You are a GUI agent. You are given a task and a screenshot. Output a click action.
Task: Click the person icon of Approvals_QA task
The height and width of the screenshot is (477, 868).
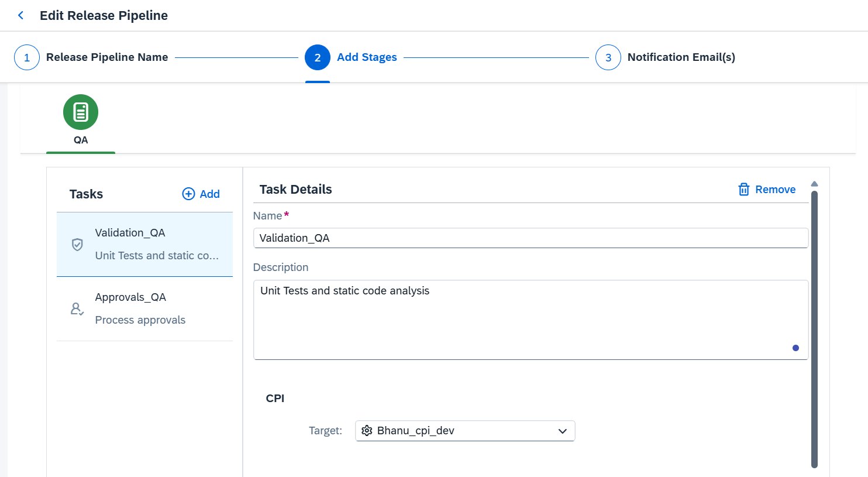[77, 308]
